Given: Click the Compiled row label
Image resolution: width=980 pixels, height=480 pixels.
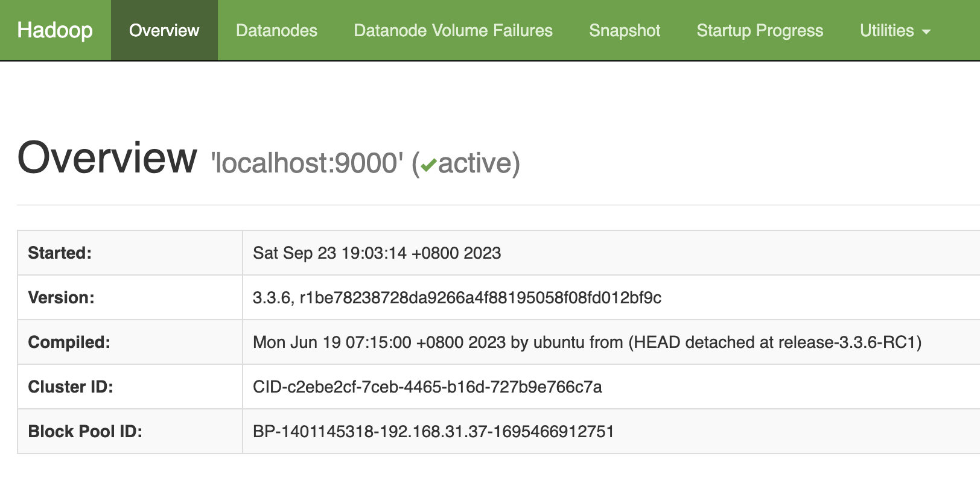Looking at the screenshot, I should [x=69, y=342].
